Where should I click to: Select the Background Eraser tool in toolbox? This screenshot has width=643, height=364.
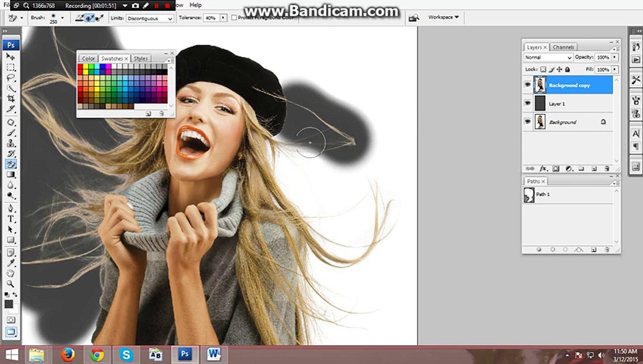coord(11,164)
